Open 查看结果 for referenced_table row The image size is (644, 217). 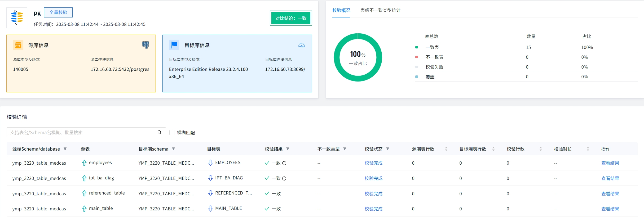pyautogui.click(x=610, y=194)
